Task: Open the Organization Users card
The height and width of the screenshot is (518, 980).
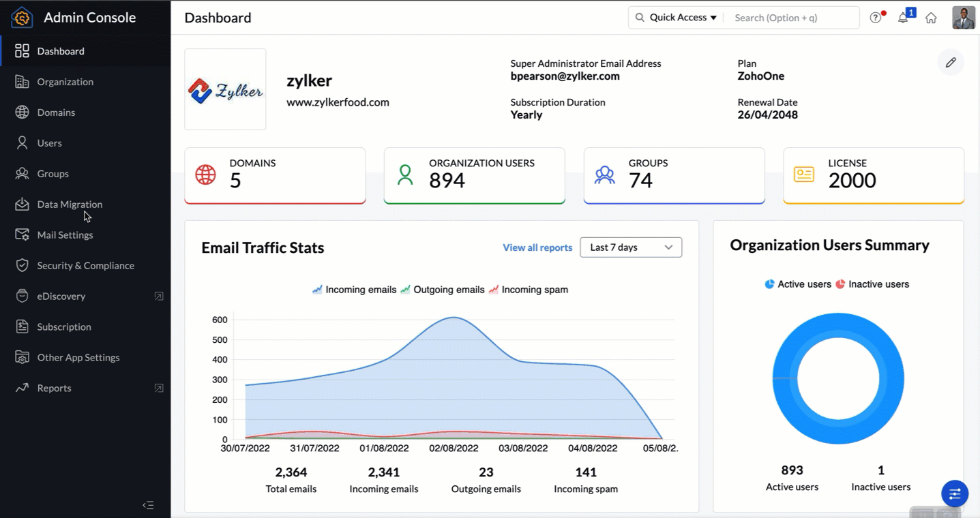Action: point(474,175)
